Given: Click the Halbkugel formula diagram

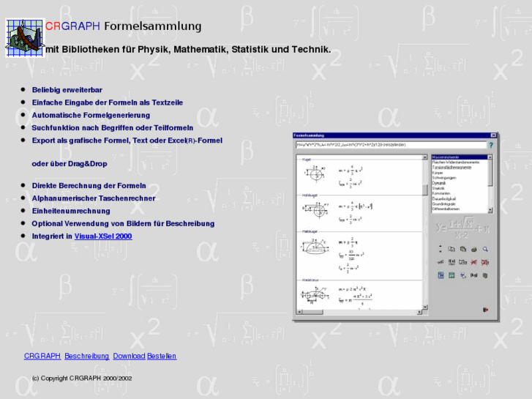Looking at the screenshot, I should [x=315, y=247].
